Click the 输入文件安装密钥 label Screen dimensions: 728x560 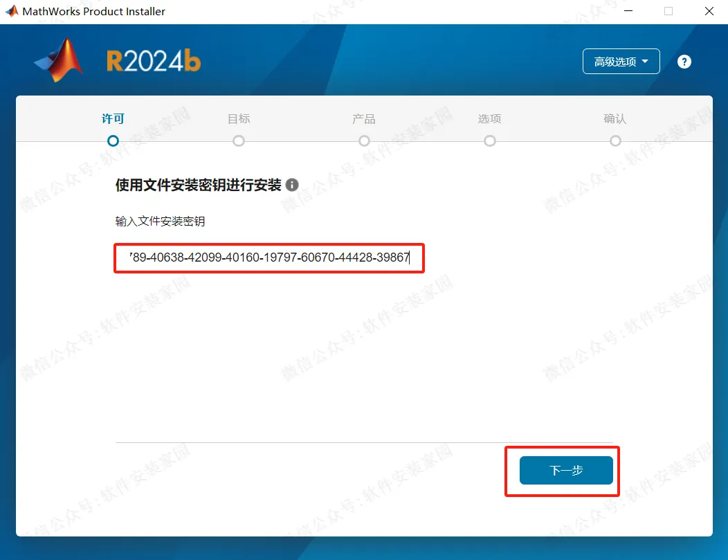(x=160, y=221)
